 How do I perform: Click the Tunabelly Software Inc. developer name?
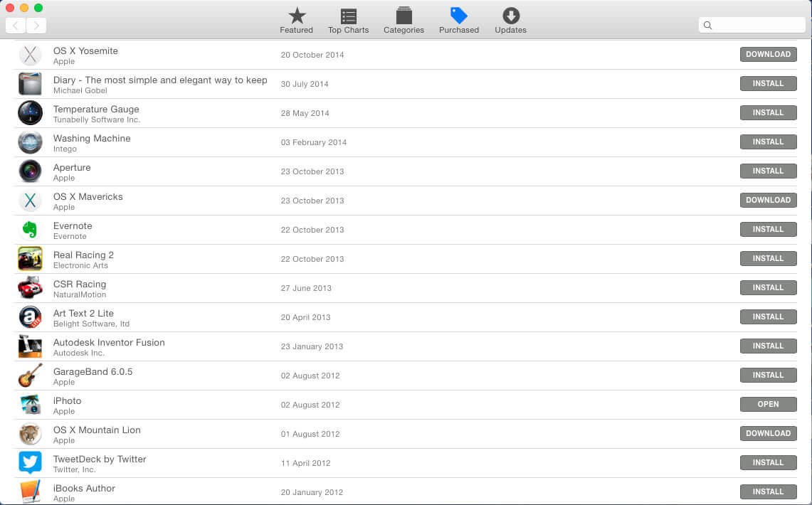point(96,120)
